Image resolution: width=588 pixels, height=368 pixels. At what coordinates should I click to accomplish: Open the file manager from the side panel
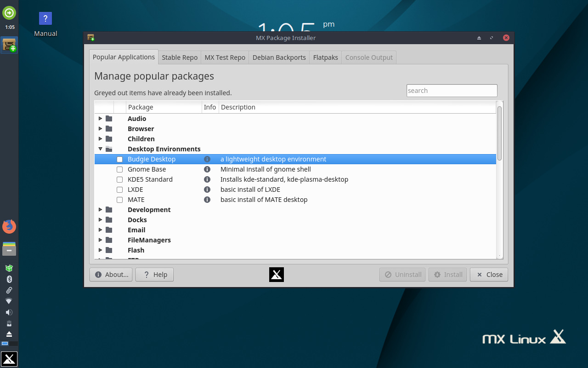click(x=9, y=249)
